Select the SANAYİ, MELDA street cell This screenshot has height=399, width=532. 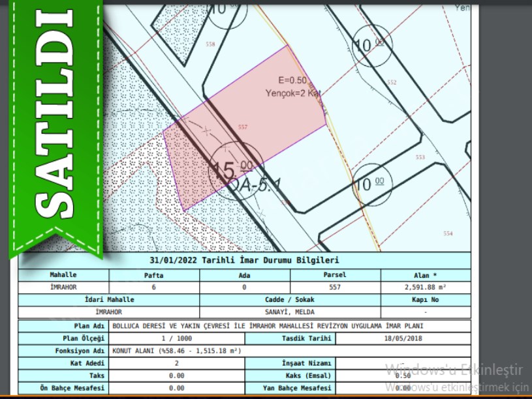point(290,312)
